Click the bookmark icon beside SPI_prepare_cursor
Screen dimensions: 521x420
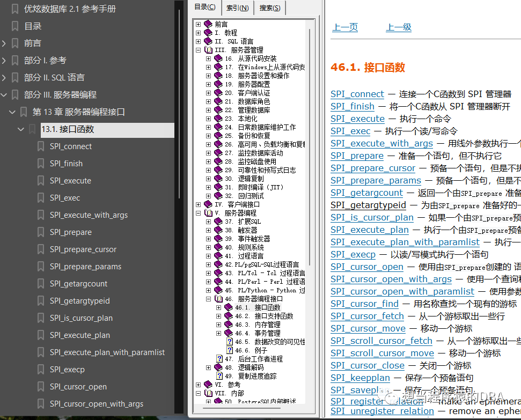[x=41, y=249]
